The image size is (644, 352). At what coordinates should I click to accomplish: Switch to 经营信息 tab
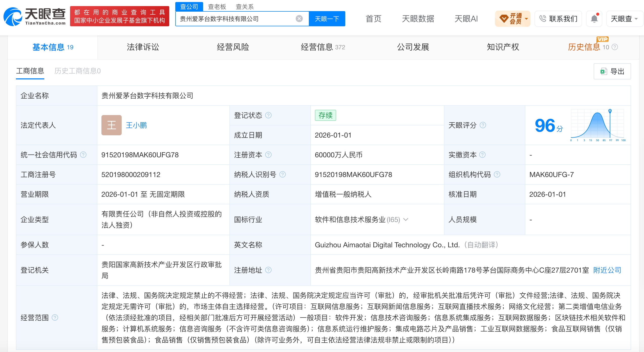click(x=323, y=47)
